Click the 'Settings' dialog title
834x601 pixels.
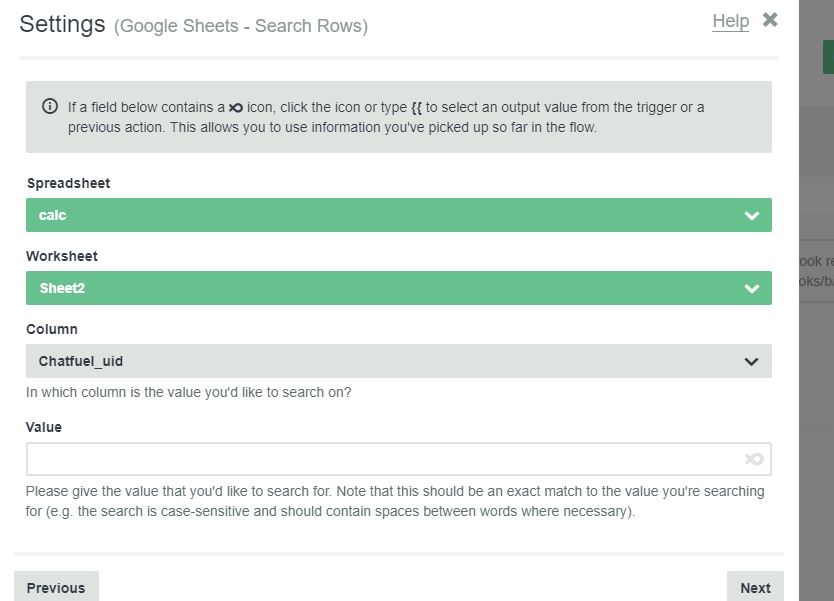click(62, 24)
